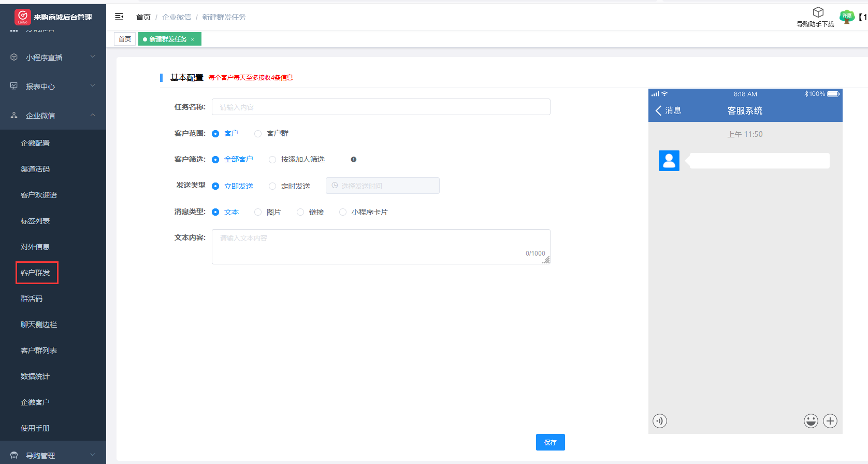Select the 客户群 radio option
Viewport: 868px width, 464px height.
258,134
